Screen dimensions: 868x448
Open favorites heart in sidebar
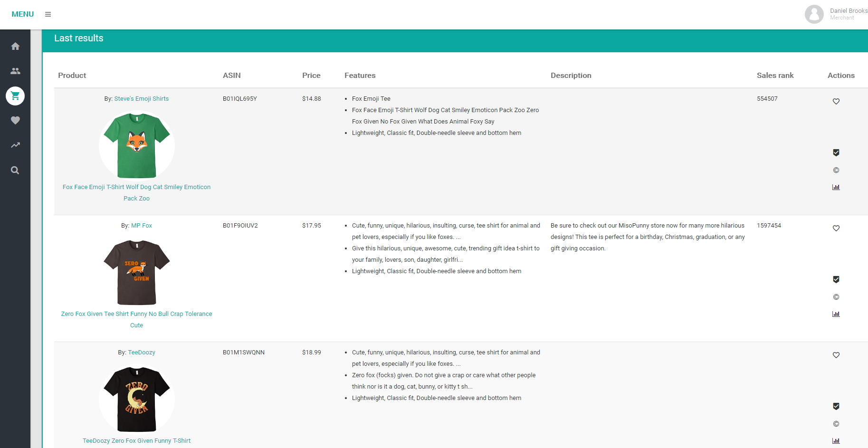15,121
